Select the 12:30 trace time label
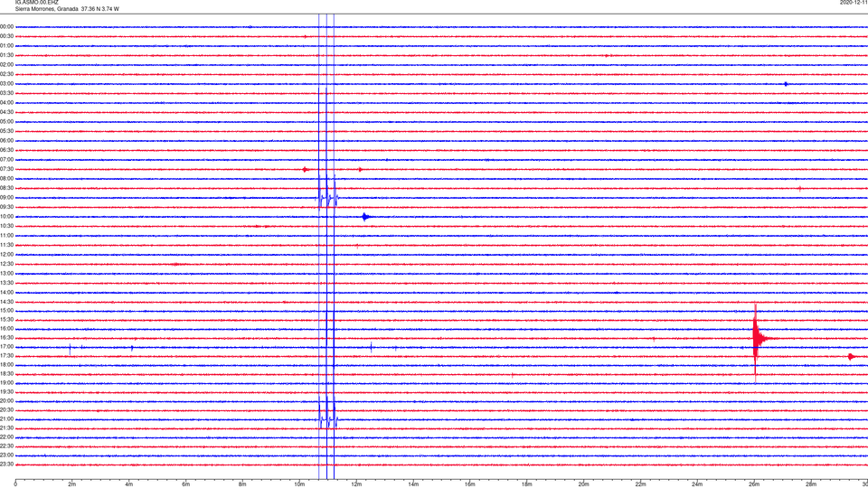 pyautogui.click(x=6, y=264)
